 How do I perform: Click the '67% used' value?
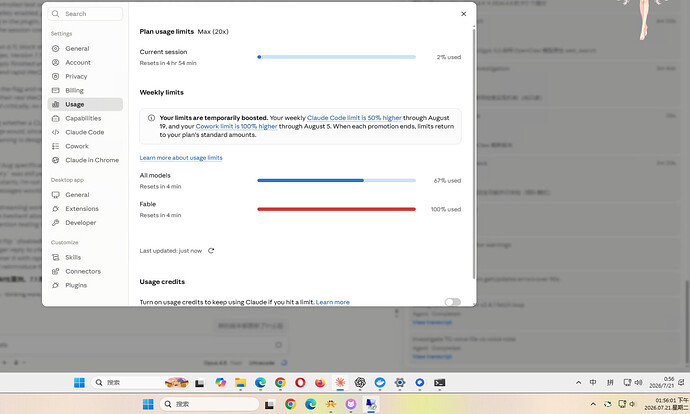448,181
